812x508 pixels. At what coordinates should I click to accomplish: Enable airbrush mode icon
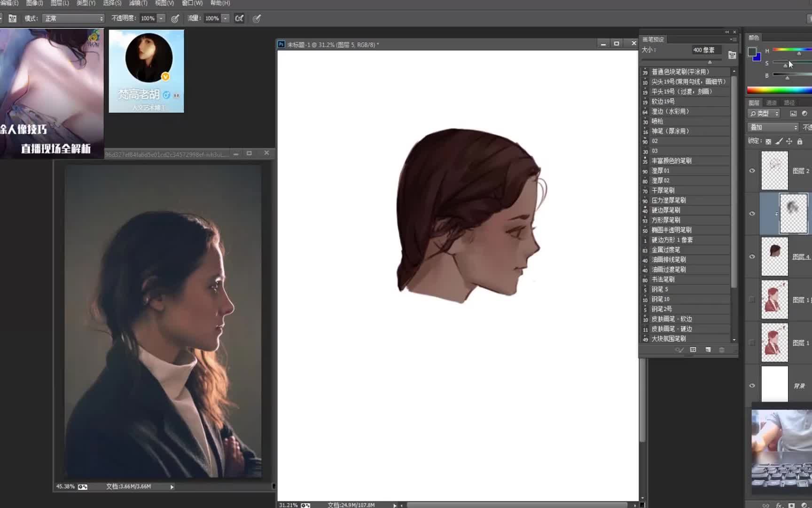pyautogui.click(x=239, y=18)
